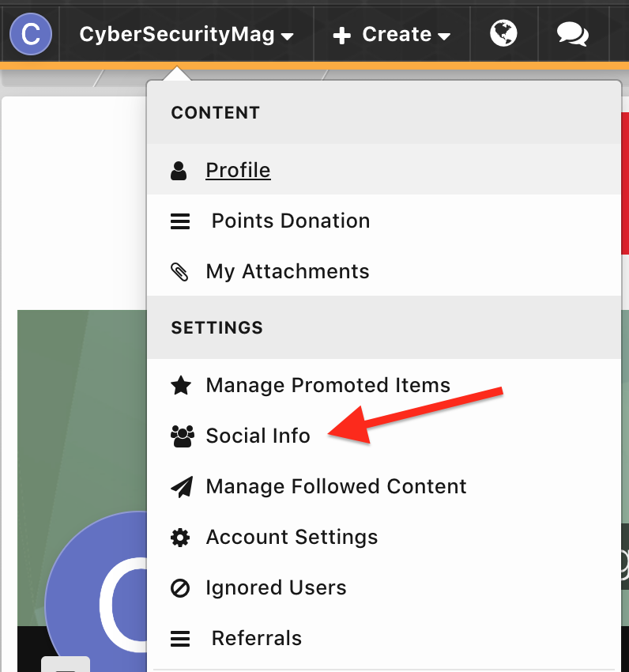The image size is (629, 672).
Task: Go to Account Settings
Action: [292, 538]
